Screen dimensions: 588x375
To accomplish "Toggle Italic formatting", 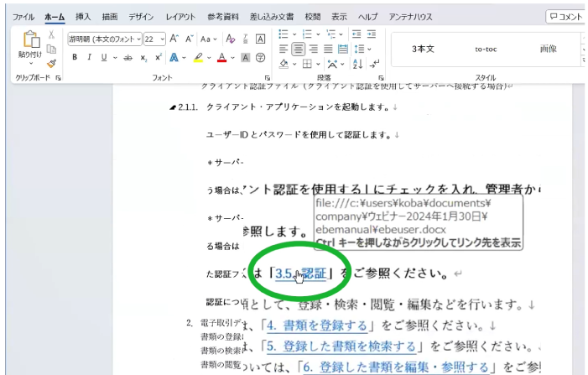I will pyautogui.click(x=89, y=58).
